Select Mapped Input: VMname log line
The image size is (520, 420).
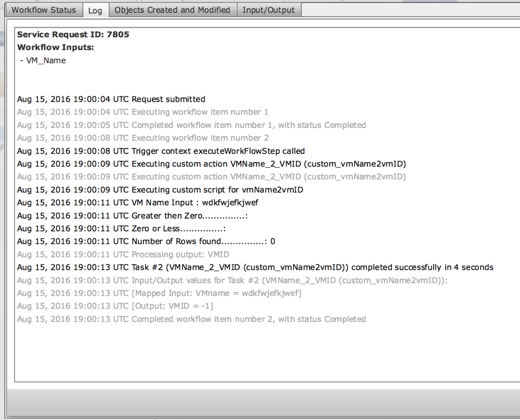[x=159, y=293]
